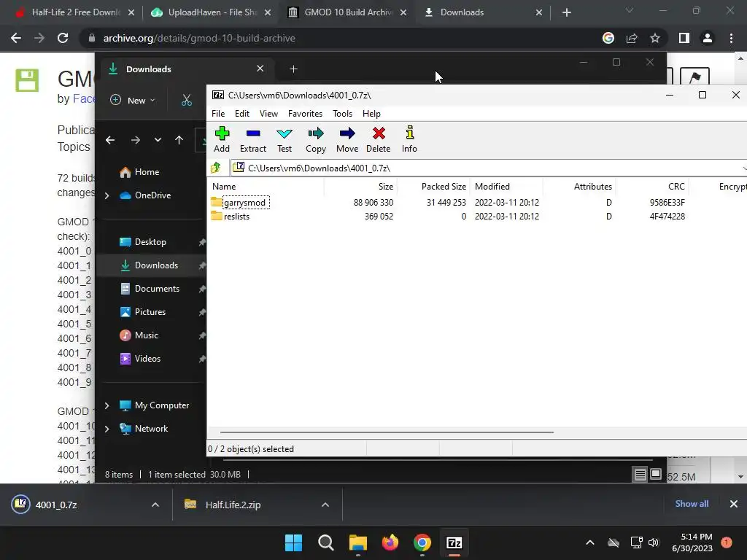Add a new File Explorer tab
The image size is (747, 560).
[293, 69]
